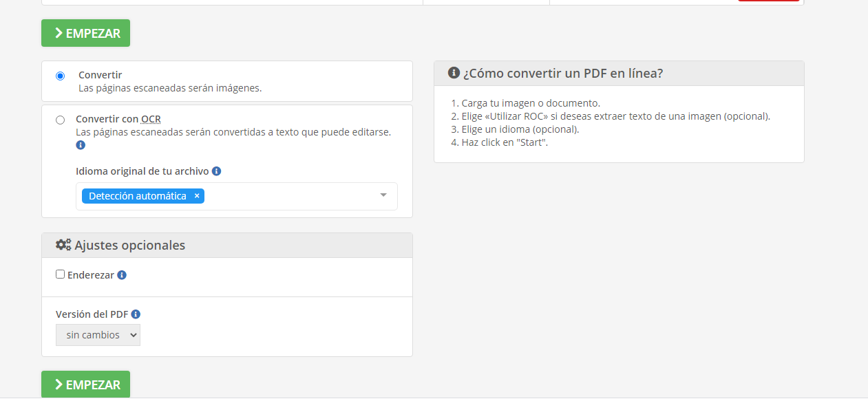Click the gears icon in Ajustes opcionales header
Screen dimensions: 868x401
[x=63, y=245]
